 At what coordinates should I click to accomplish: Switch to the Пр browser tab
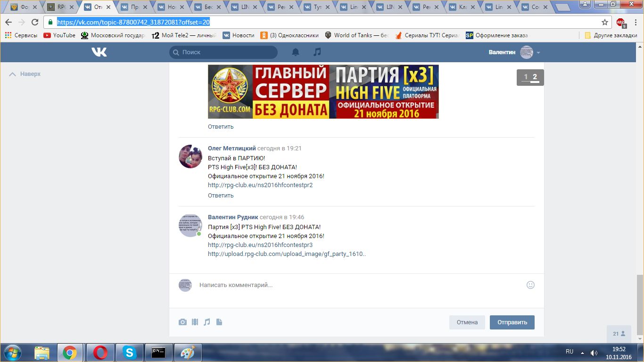pos(134,7)
